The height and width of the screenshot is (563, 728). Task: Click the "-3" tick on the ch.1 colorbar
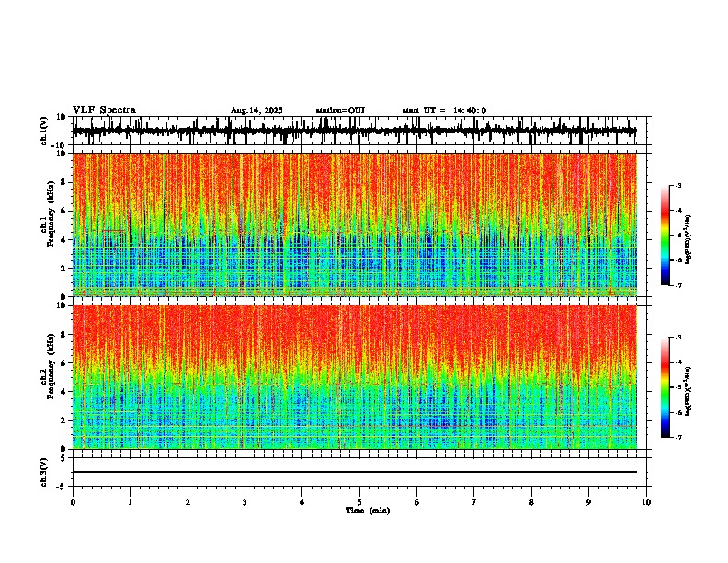(677, 185)
